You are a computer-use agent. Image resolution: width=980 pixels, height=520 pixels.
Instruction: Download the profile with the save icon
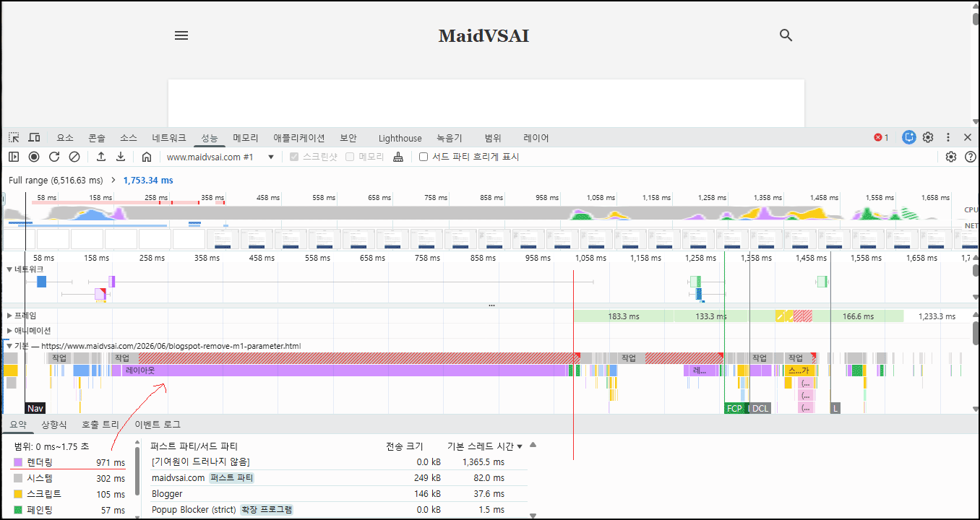121,157
